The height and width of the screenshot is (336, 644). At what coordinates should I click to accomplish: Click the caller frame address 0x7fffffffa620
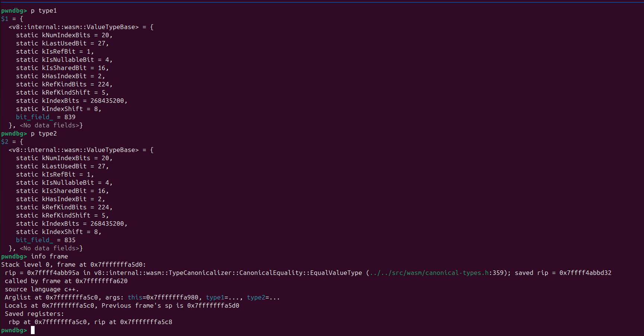101,281
